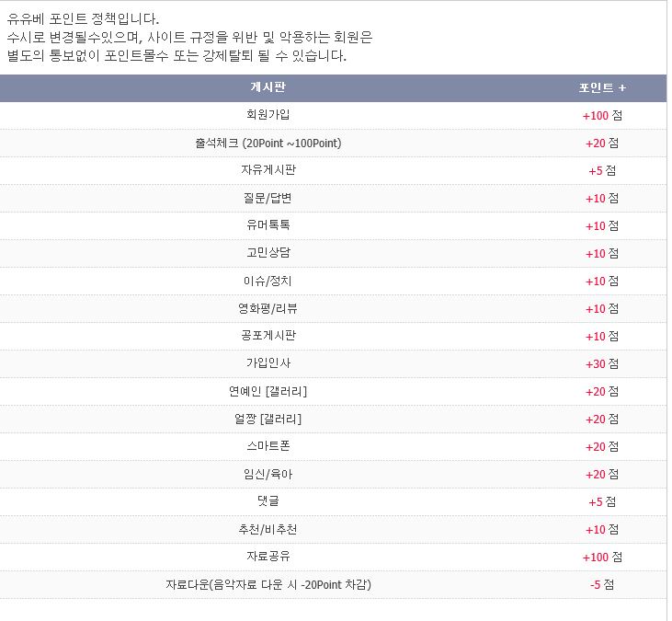
Task: Select the 댓글 row label
Action: click(268, 501)
